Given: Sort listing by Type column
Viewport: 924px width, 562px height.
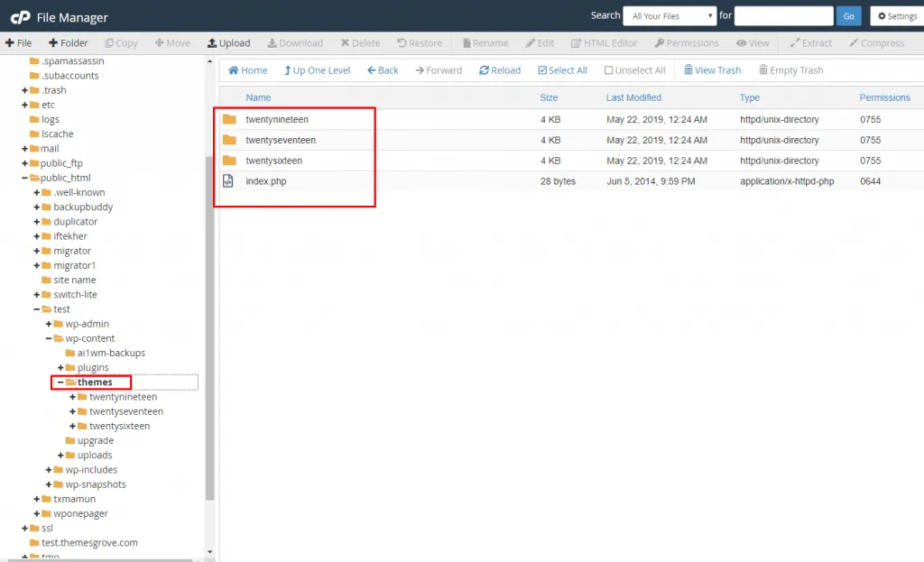Looking at the screenshot, I should coord(750,97).
